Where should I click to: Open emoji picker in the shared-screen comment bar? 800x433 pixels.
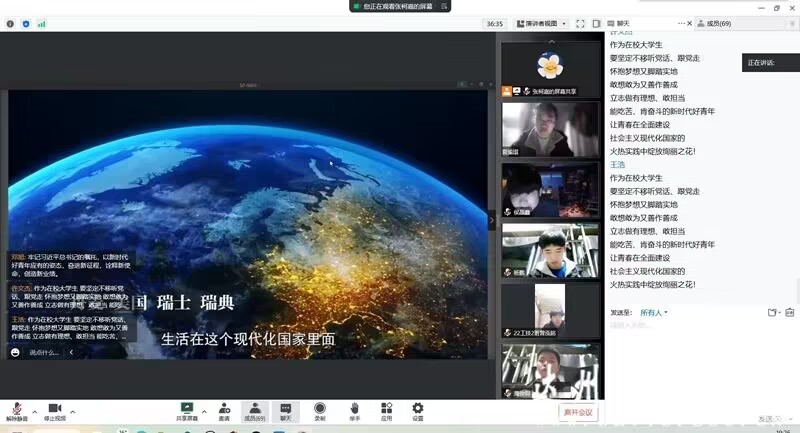(15, 352)
